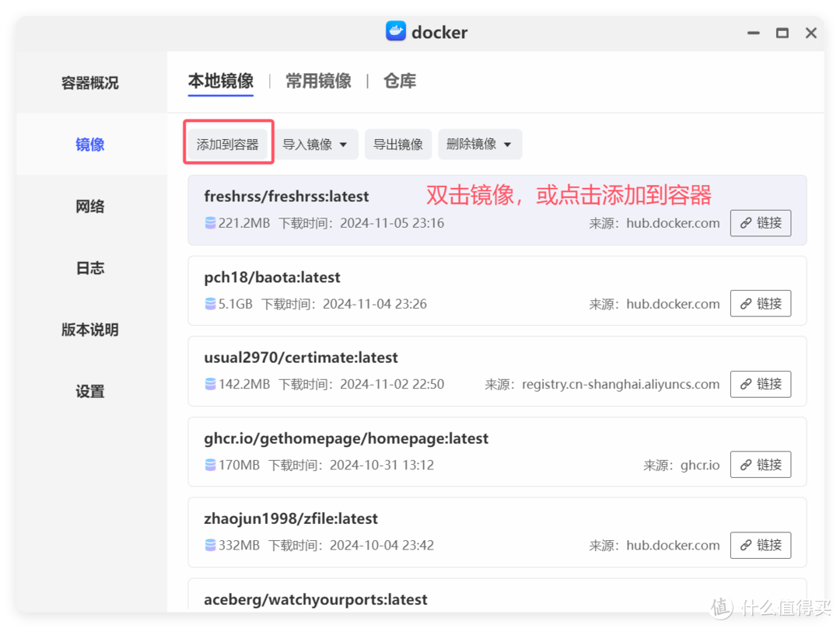Image resolution: width=840 pixels, height=628 pixels.
Task: Activate the 日志 sidebar section
Action: [89, 267]
